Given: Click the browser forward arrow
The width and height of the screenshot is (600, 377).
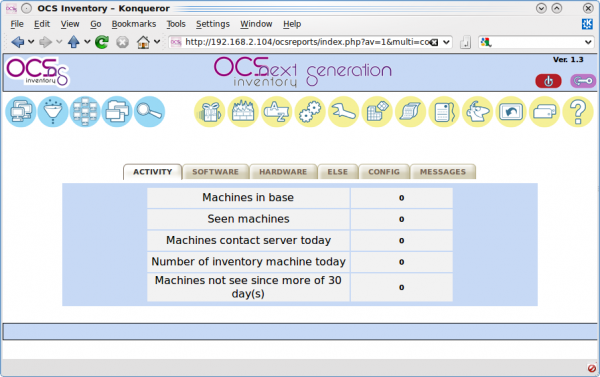Looking at the screenshot, I should (x=46, y=42).
